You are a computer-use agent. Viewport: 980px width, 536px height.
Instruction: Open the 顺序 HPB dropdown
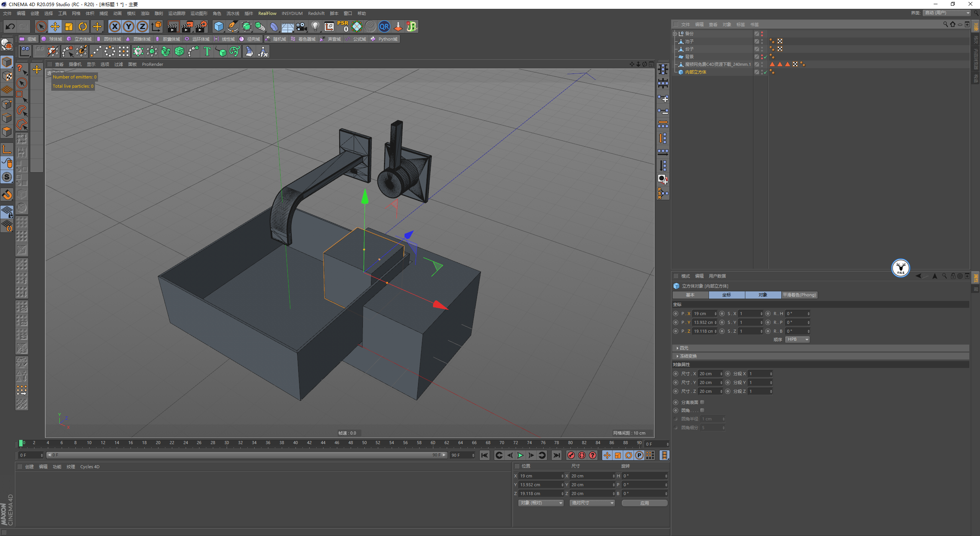coord(797,340)
